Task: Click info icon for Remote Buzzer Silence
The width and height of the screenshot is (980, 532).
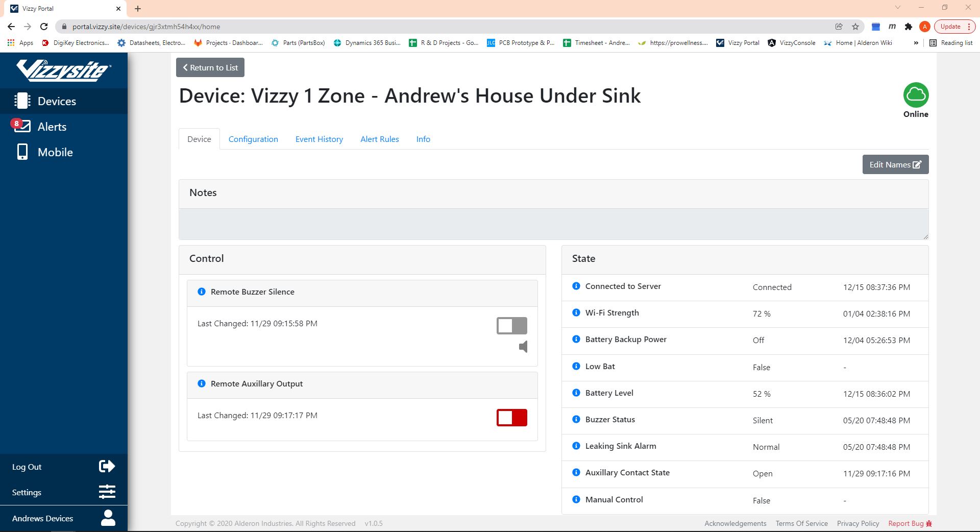Action: pos(202,292)
